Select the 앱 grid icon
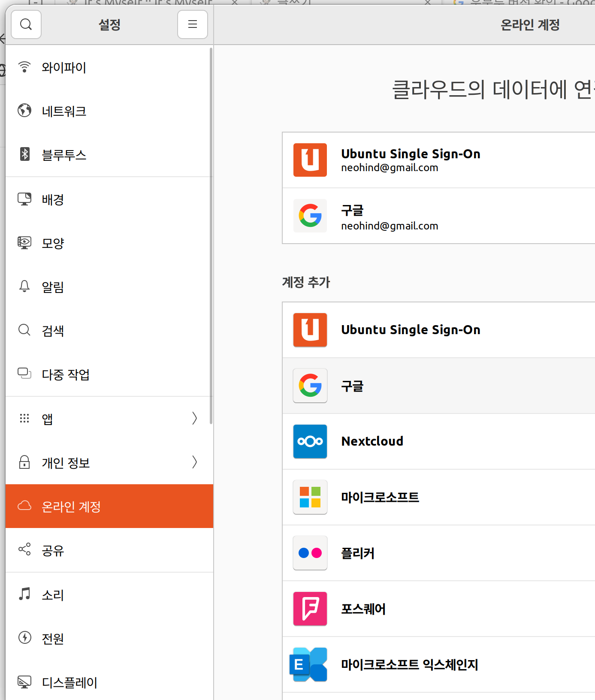The width and height of the screenshot is (595, 700). tap(24, 418)
